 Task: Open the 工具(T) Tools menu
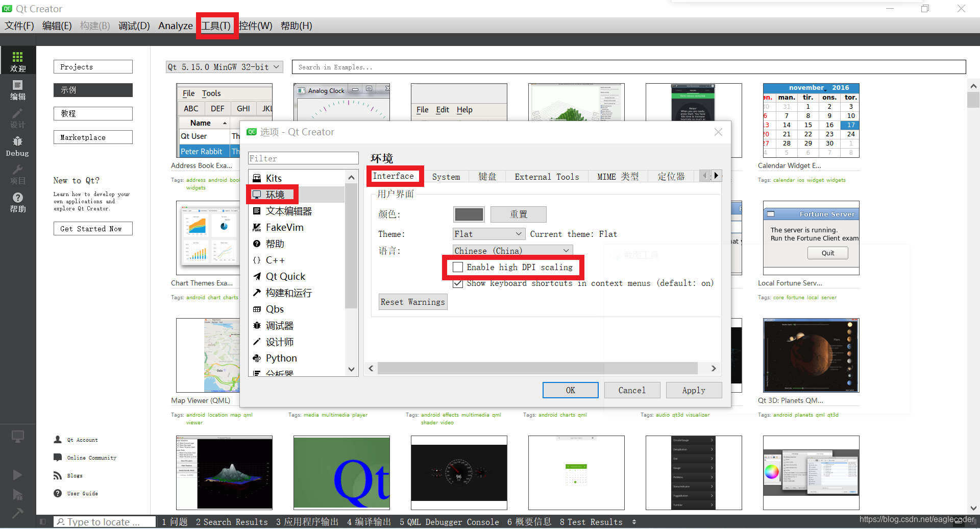click(216, 26)
